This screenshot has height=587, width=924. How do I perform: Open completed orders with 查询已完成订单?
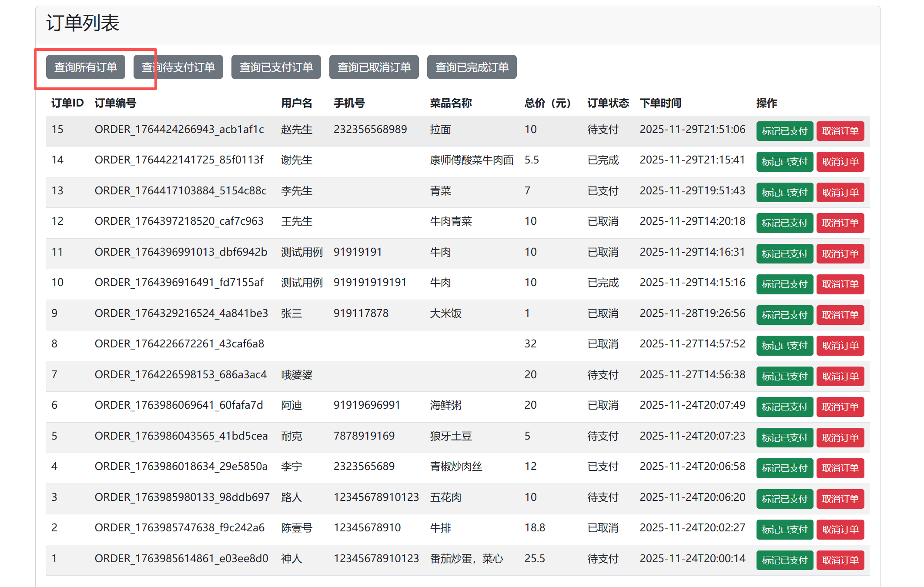(x=472, y=67)
